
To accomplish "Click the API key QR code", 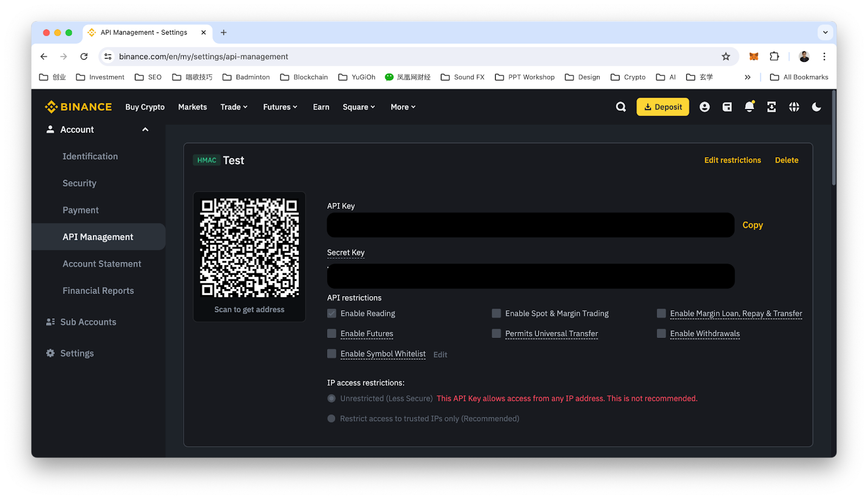I will coord(249,247).
